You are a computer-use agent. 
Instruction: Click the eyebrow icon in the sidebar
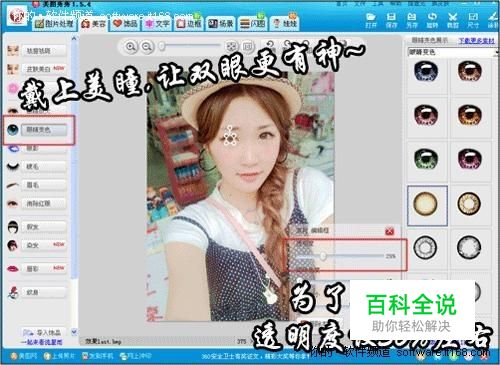[13, 184]
